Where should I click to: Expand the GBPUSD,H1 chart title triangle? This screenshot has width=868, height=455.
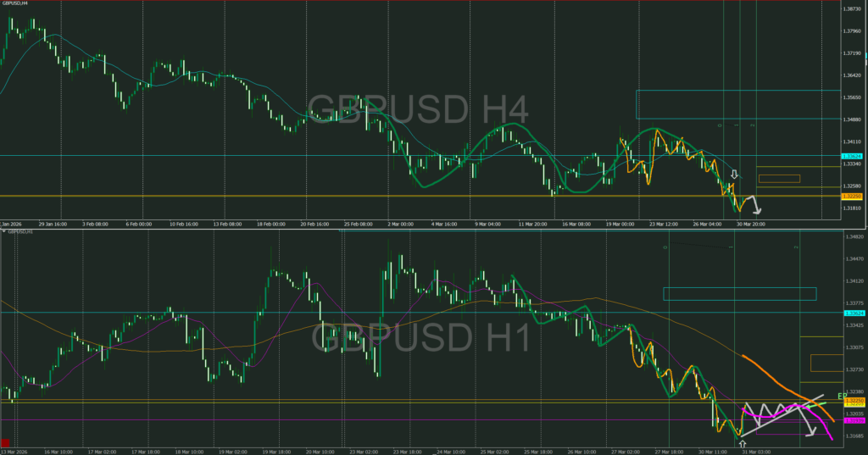pos(3,230)
